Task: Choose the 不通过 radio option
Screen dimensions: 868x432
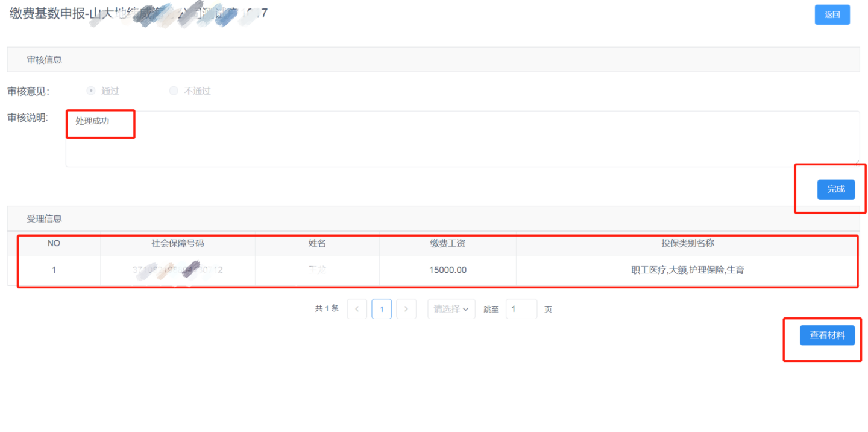Action: coord(174,91)
